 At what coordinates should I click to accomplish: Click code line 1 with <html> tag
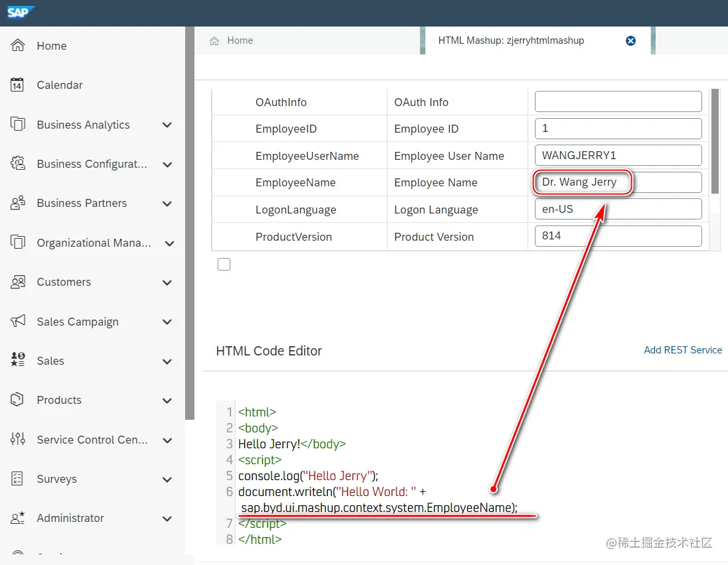click(257, 412)
